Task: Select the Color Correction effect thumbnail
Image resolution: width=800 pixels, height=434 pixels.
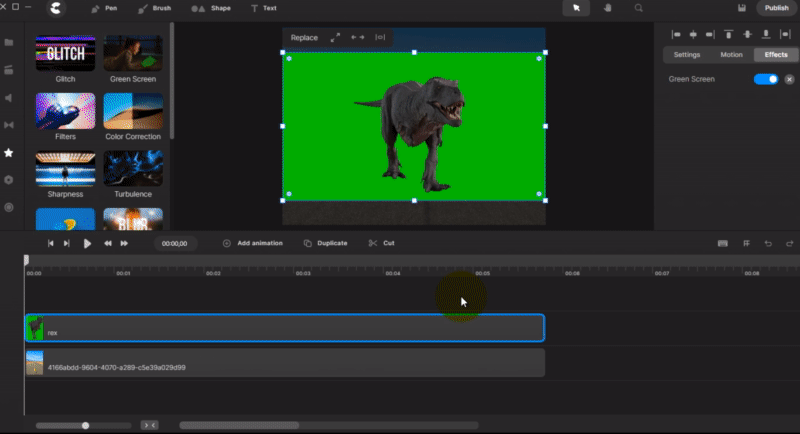Action: (x=133, y=111)
